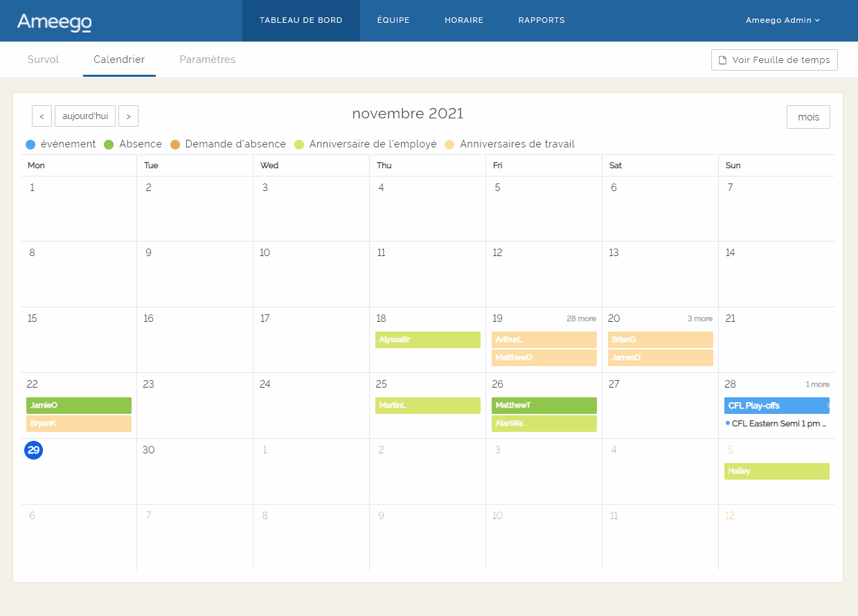This screenshot has height=616, width=858.
Task: Advance to next month with the right arrow
Action: click(x=128, y=116)
